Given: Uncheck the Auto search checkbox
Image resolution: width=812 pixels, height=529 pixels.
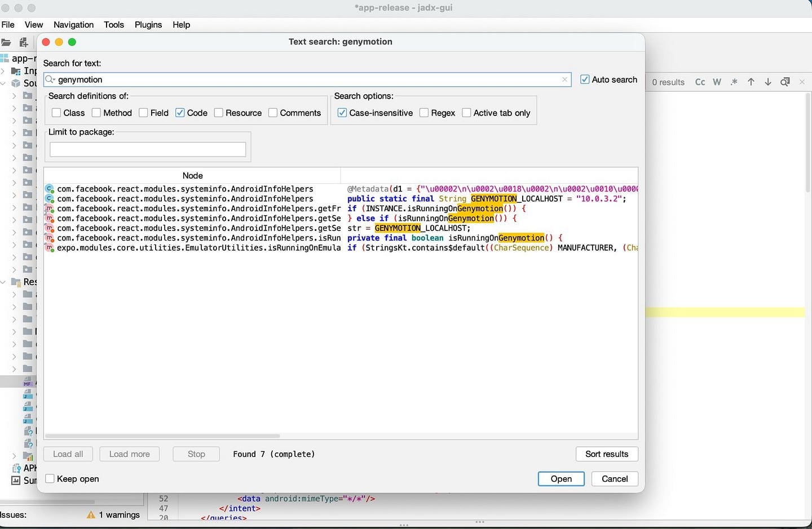Looking at the screenshot, I should point(585,79).
